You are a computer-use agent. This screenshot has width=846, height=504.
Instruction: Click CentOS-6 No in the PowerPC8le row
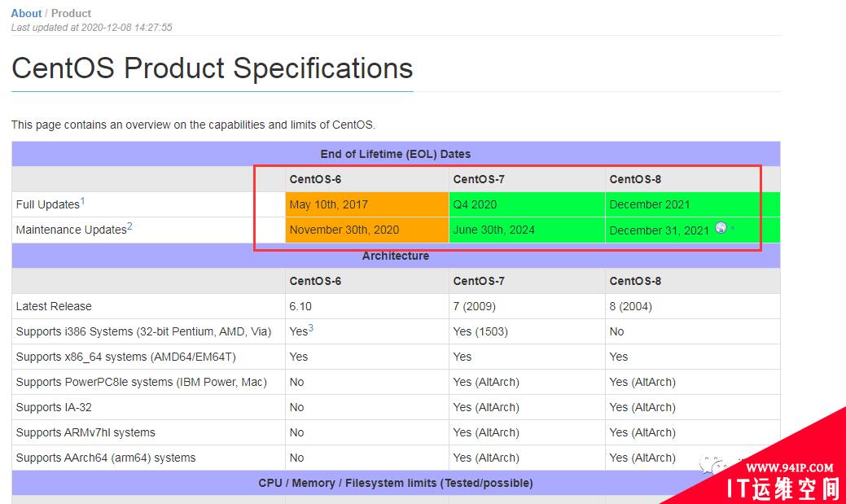point(296,383)
